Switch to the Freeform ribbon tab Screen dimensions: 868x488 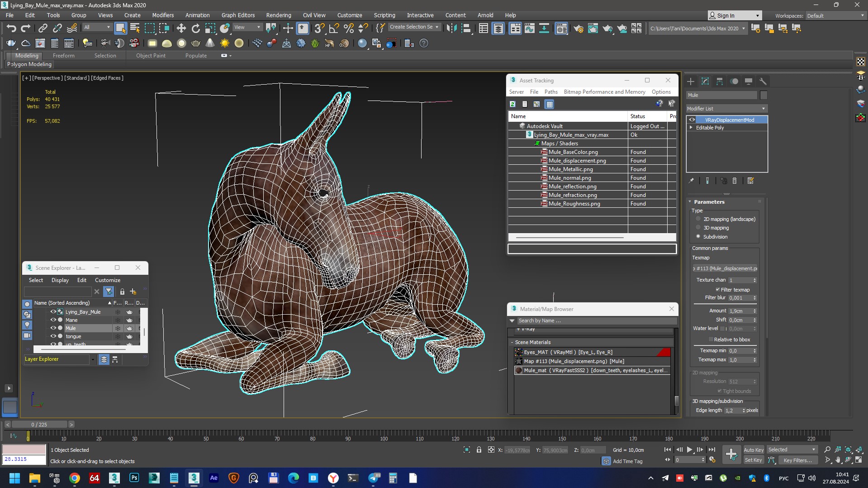tap(63, 55)
